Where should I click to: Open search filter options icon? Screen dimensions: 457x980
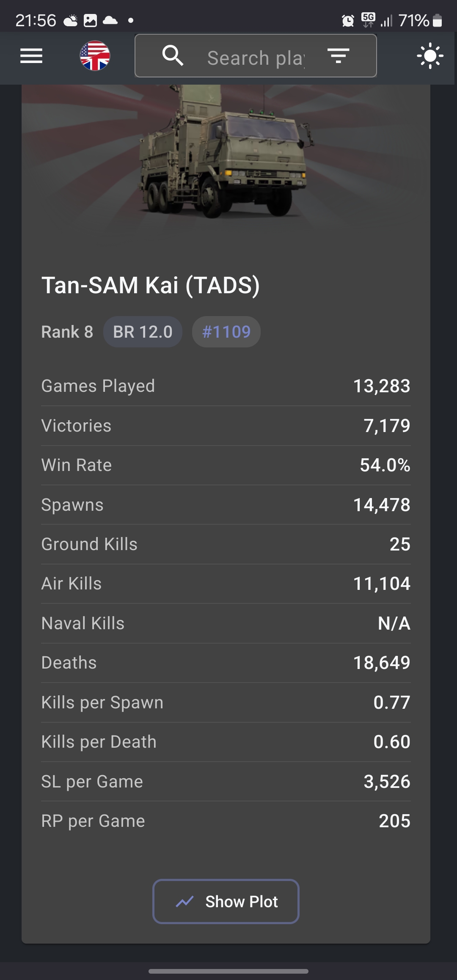338,56
